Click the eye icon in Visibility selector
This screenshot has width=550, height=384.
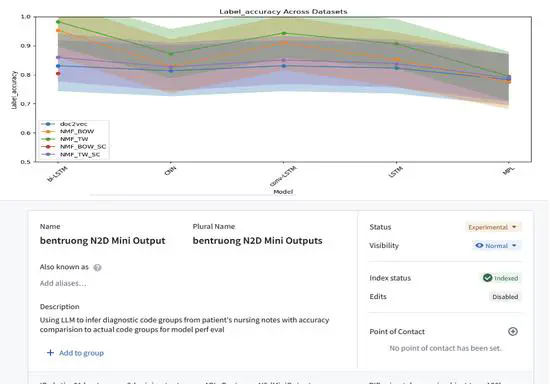pos(479,245)
